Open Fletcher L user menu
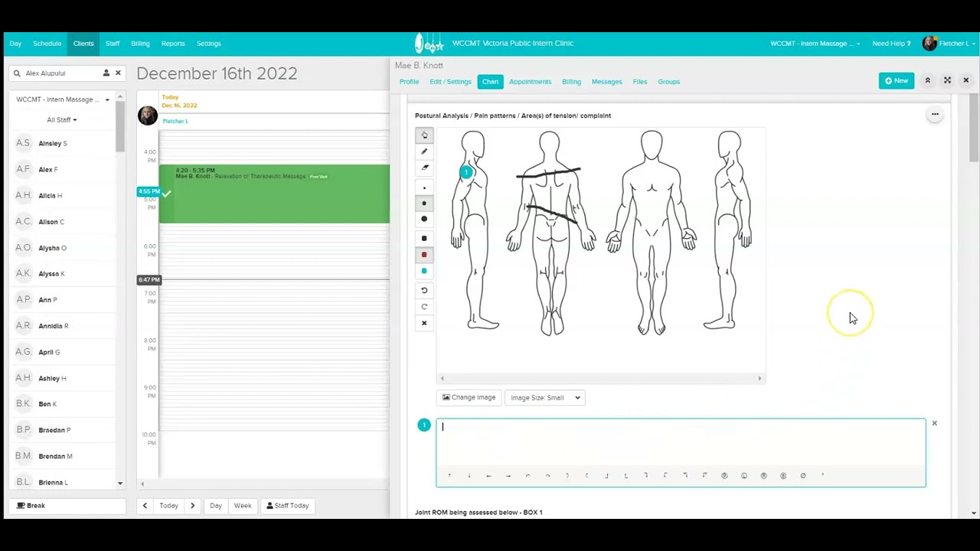Viewport: 980px width, 551px height. [x=949, y=44]
